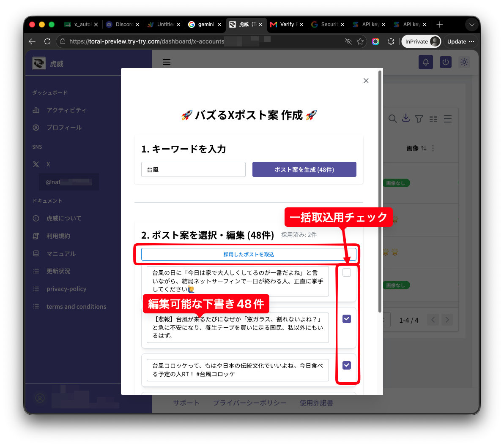Go to previous table page chevron
The width and height of the screenshot is (504, 446).
[433, 320]
